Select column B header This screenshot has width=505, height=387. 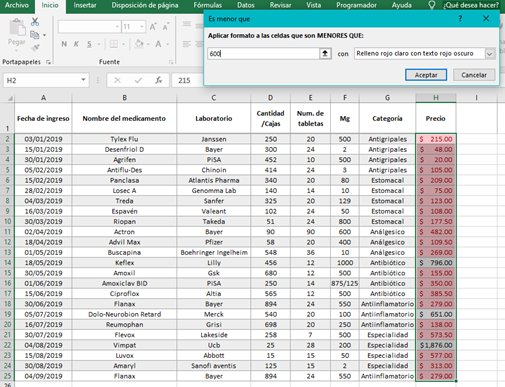pos(124,98)
